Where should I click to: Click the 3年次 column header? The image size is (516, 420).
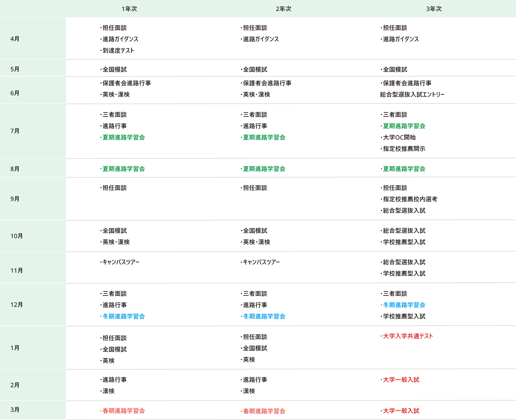tap(434, 9)
